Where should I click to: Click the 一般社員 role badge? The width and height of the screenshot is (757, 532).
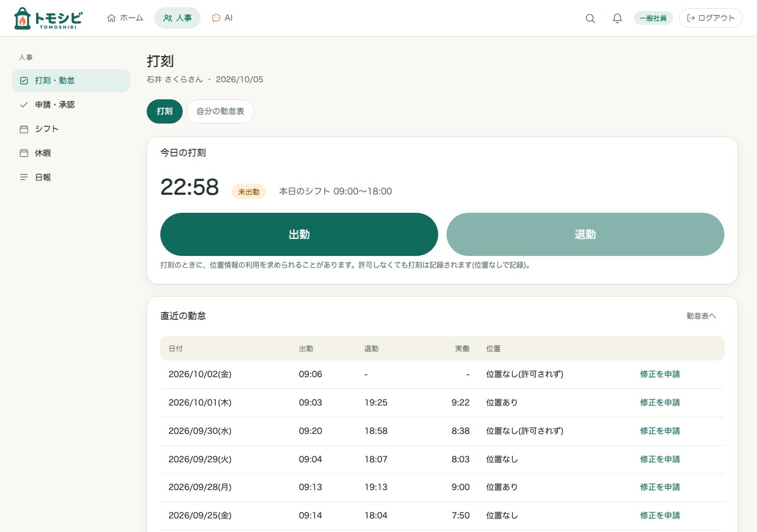654,18
